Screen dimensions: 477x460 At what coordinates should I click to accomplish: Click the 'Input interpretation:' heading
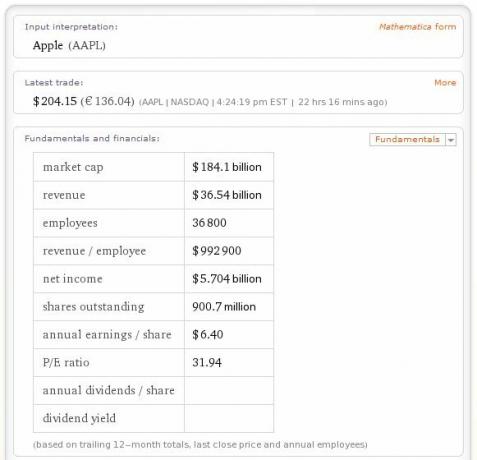click(x=71, y=27)
